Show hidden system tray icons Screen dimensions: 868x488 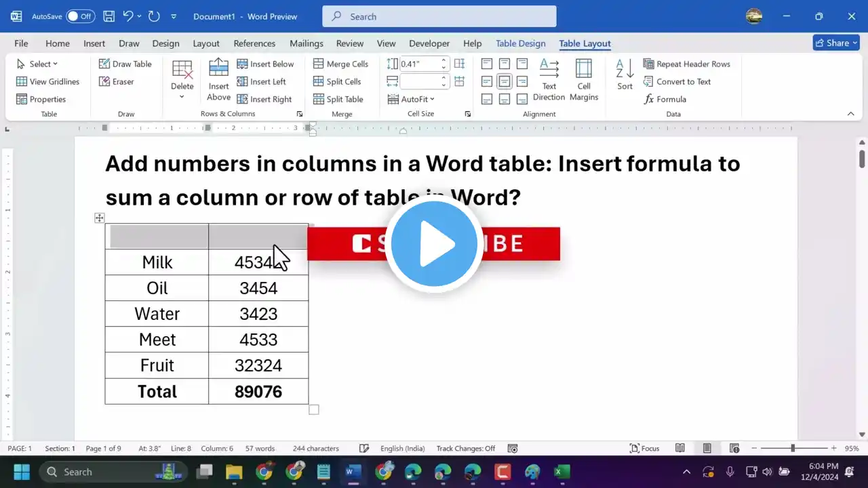pyautogui.click(x=686, y=472)
